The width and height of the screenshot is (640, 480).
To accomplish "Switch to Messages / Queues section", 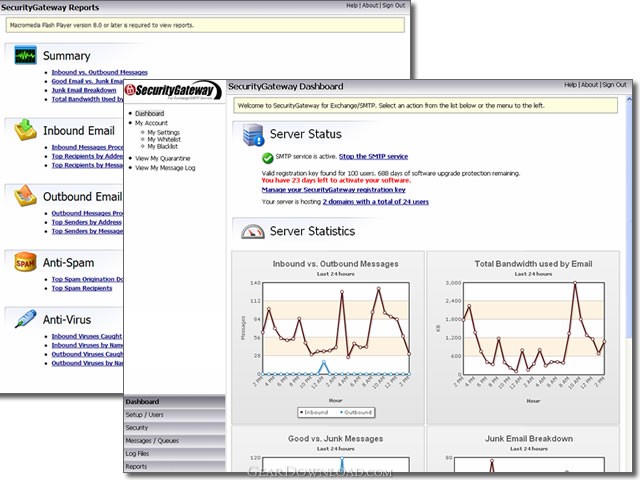I will tap(175, 441).
